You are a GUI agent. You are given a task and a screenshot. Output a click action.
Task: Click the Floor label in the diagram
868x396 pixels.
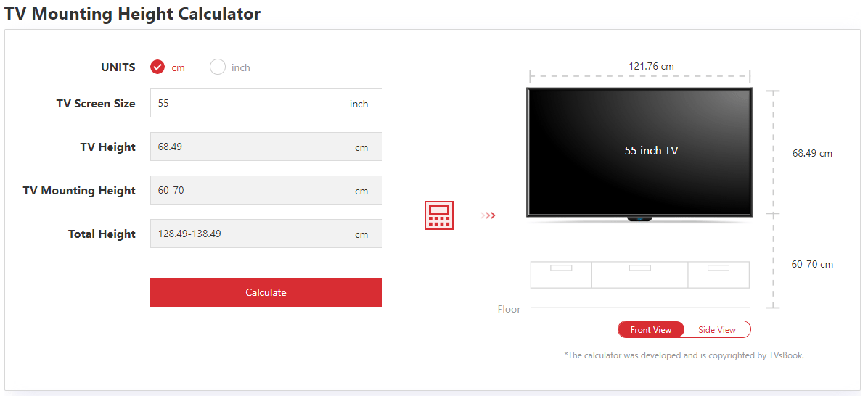coord(509,309)
